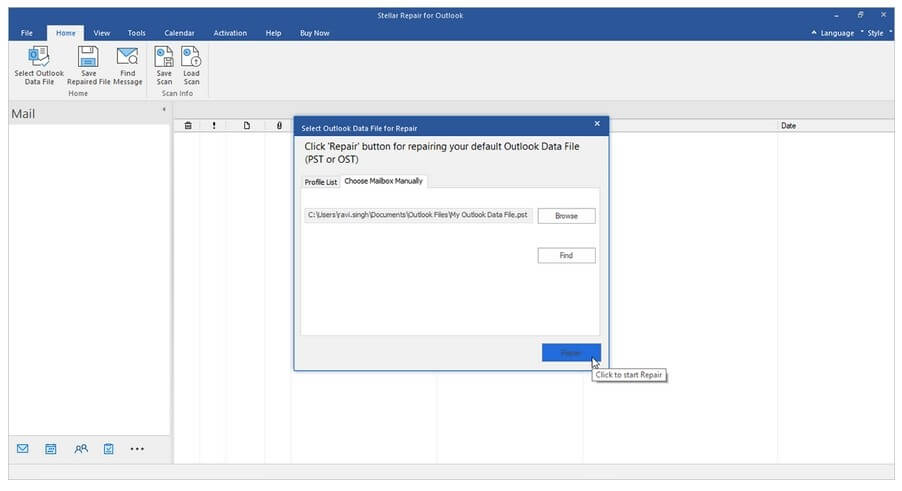Click the Browse button
902x491 pixels.
(566, 216)
